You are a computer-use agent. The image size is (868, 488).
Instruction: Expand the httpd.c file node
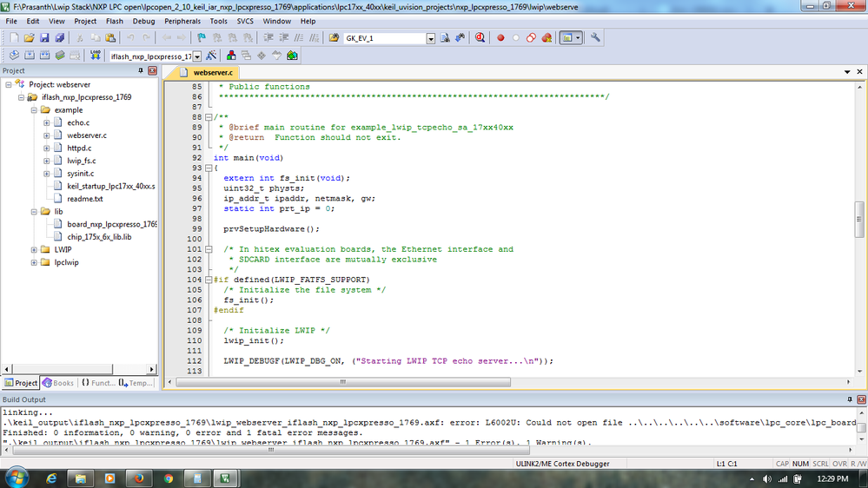[x=47, y=148]
